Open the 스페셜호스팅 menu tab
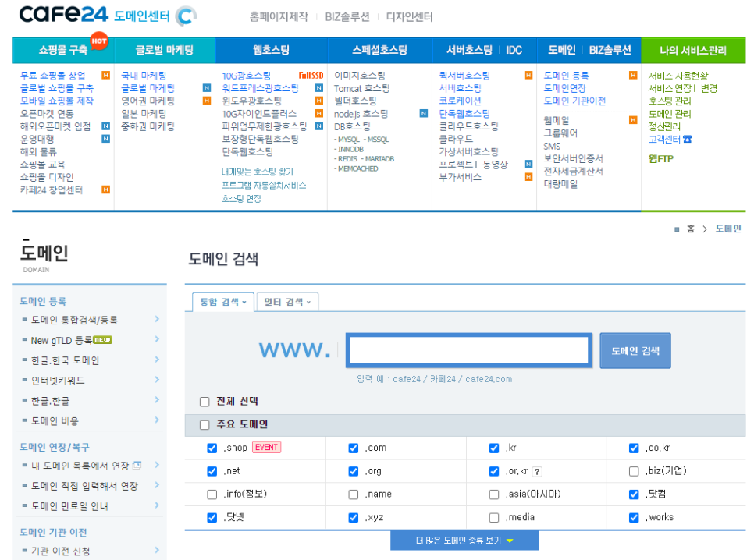The image size is (754, 560). pos(380,50)
